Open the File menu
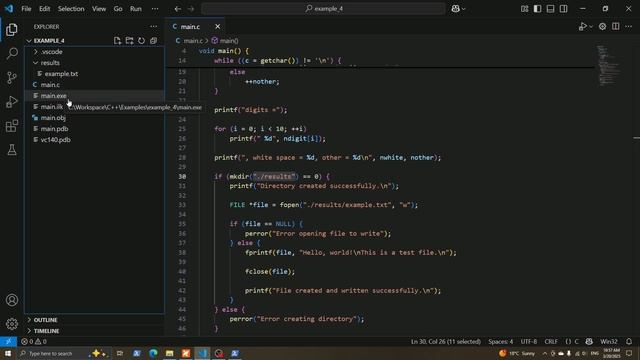Image resolution: width=640 pixels, height=360 pixels. [x=26, y=9]
